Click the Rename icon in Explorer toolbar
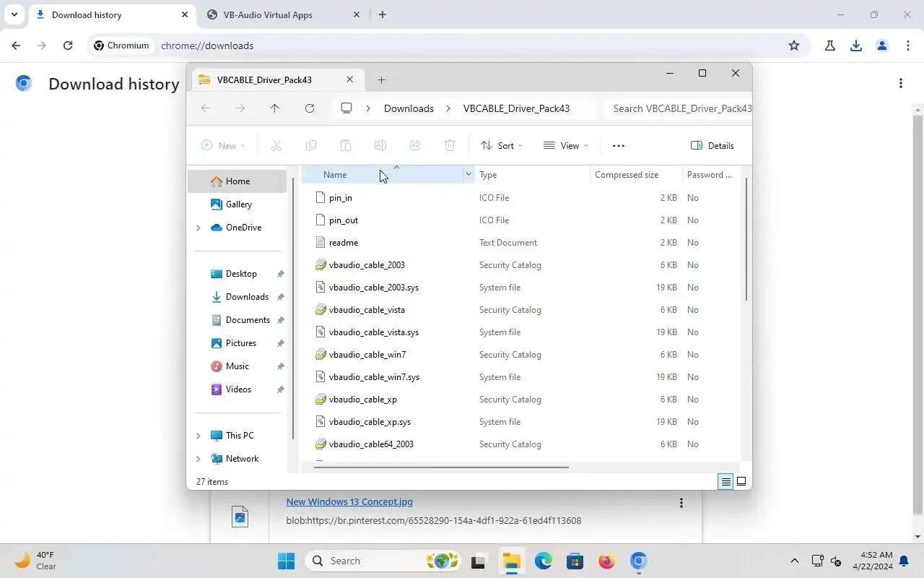The height and width of the screenshot is (578, 924). point(380,145)
